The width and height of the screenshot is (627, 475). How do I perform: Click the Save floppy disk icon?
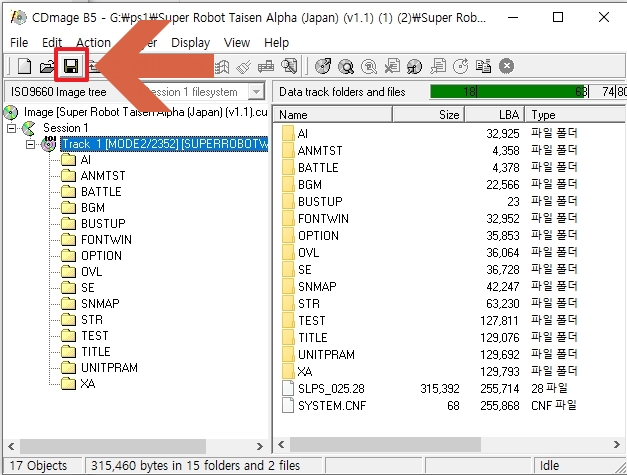coord(71,66)
